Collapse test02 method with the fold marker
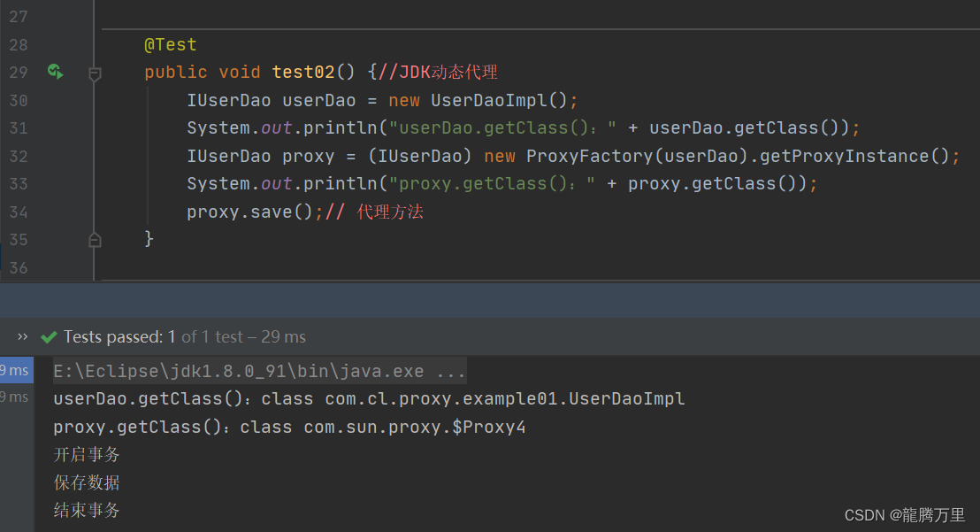This screenshot has height=532, width=980. click(x=95, y=74)
